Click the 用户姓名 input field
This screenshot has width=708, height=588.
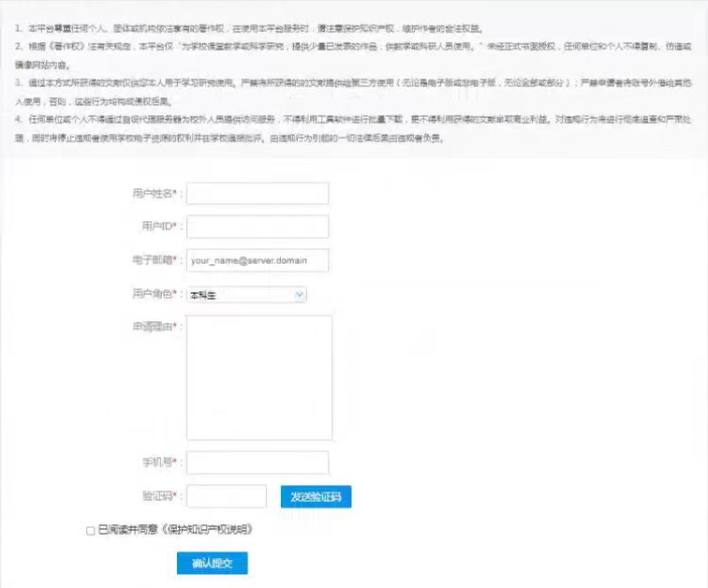point(258,193)
